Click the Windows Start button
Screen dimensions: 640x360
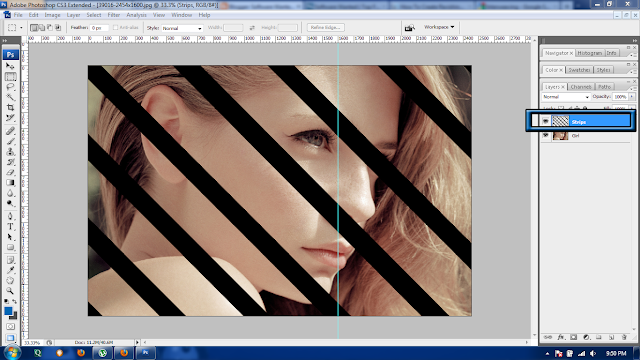point(12,352)
